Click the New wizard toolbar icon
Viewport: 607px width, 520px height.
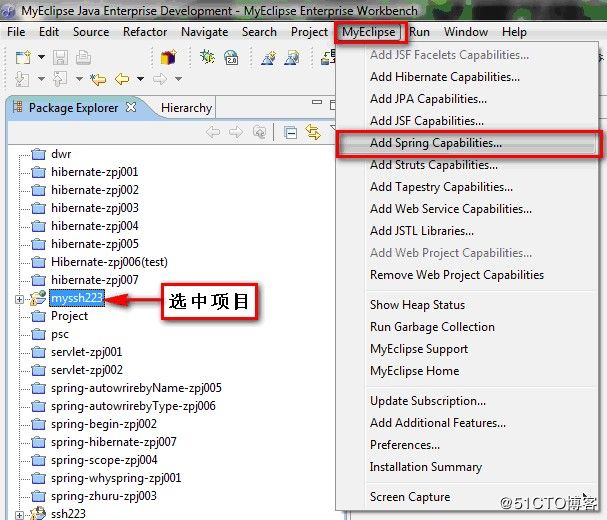(x=23, y=57)
